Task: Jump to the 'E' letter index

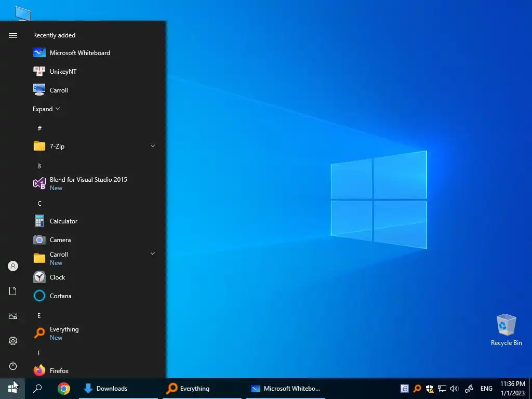Action: coord(39,316)
